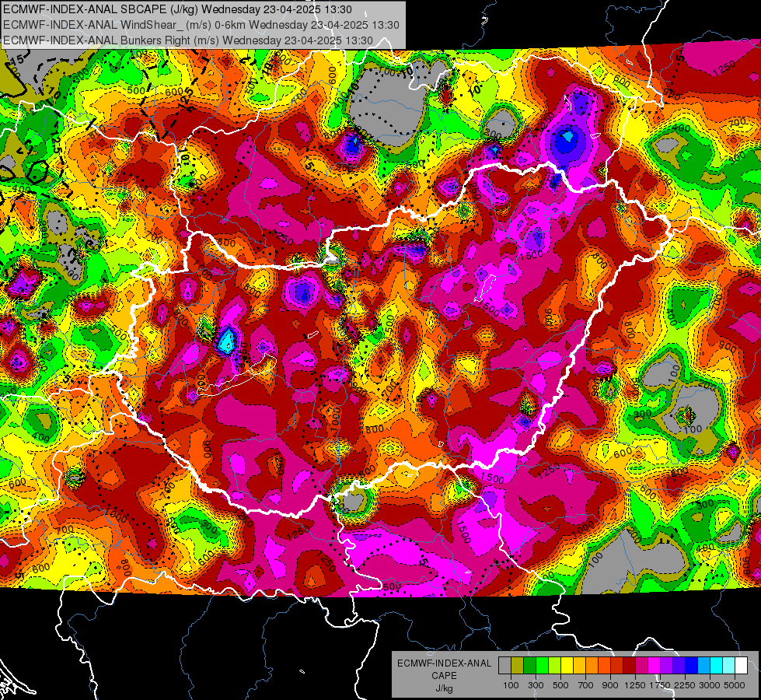This screenshot has width=761, height=700.
Task: Click the legend tick value 1750
Action: 660,685
